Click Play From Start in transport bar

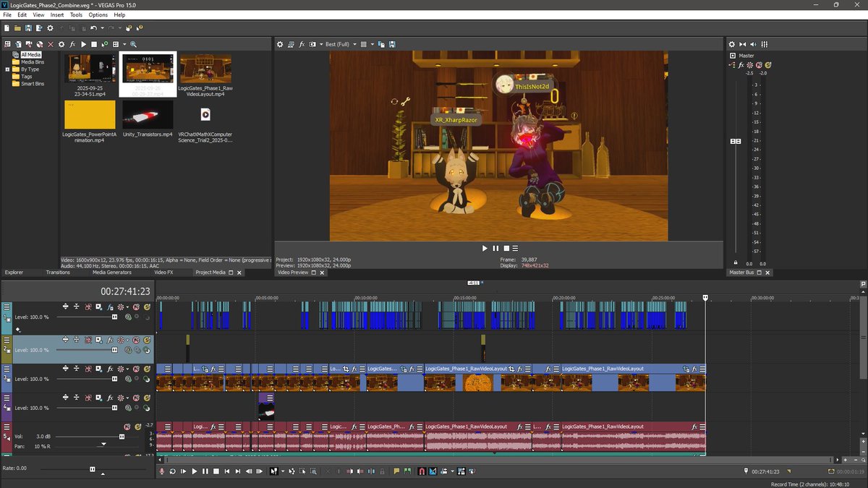coord(184,471)
